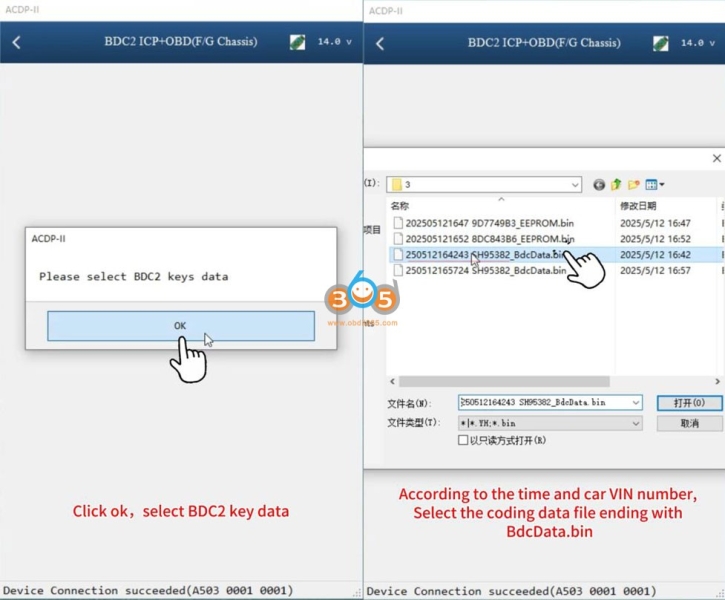The image size is (725, 600).
Task: Select file 202505121652 8DC843B6_EEPROM.bin
Action: click(490, 239)
